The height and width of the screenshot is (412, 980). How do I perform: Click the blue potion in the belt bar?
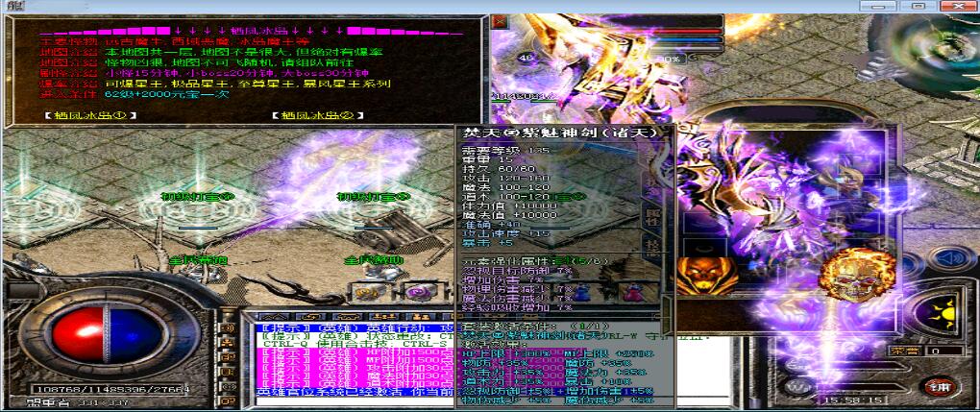tap(582, 292)
